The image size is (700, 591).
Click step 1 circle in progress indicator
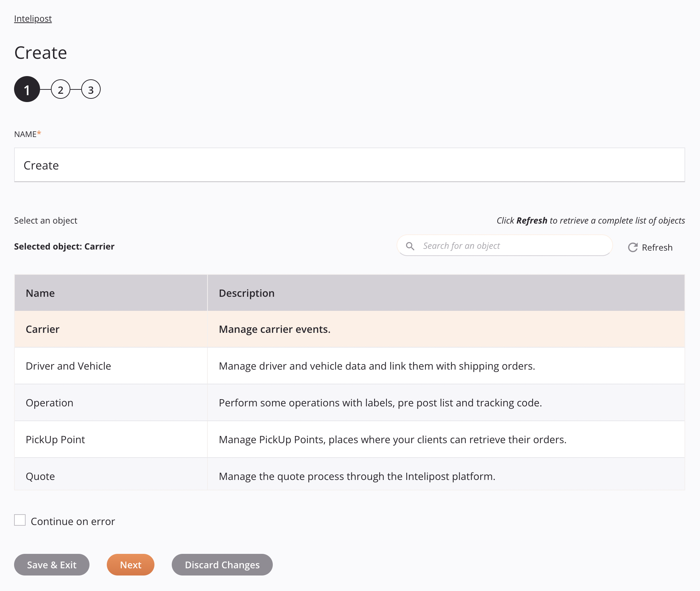26,90
